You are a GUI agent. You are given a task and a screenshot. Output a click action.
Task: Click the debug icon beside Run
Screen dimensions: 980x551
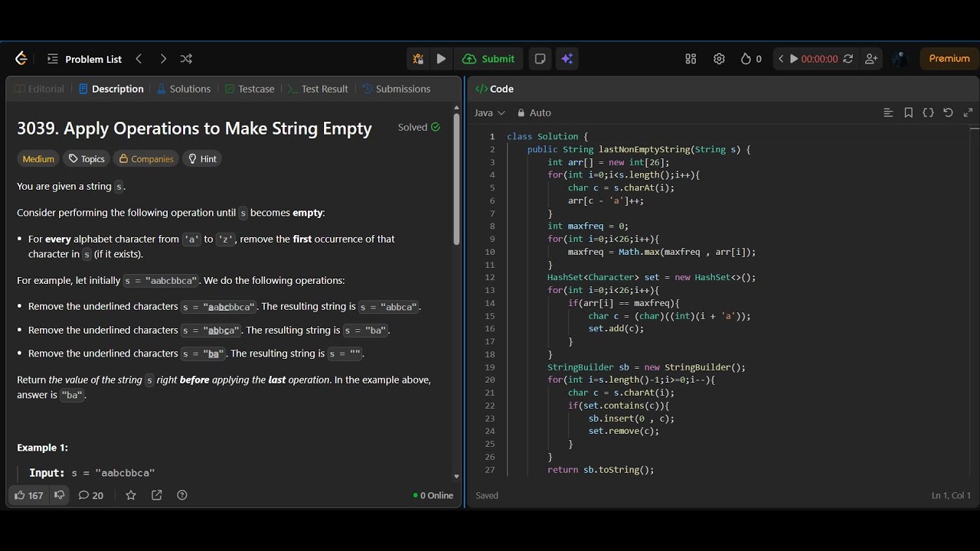pos(418,59)
